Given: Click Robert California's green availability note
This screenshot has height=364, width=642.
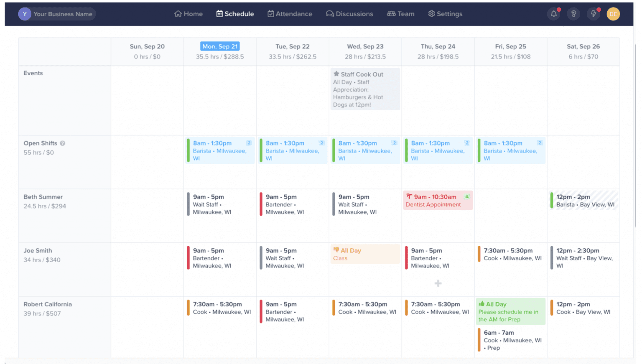Looking at the screenshot, I should point(510,312).
